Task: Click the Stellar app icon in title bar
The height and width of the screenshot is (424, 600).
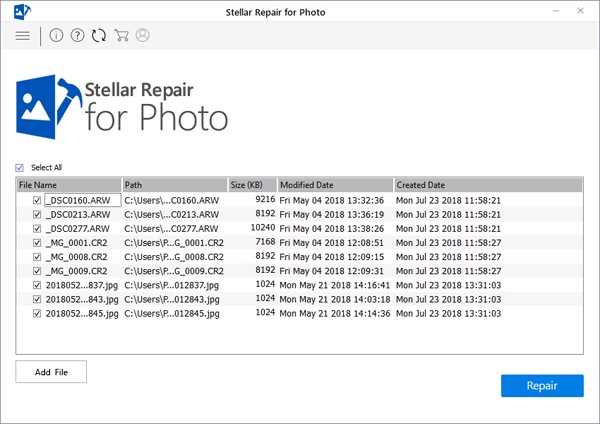Action: point(22,11)
